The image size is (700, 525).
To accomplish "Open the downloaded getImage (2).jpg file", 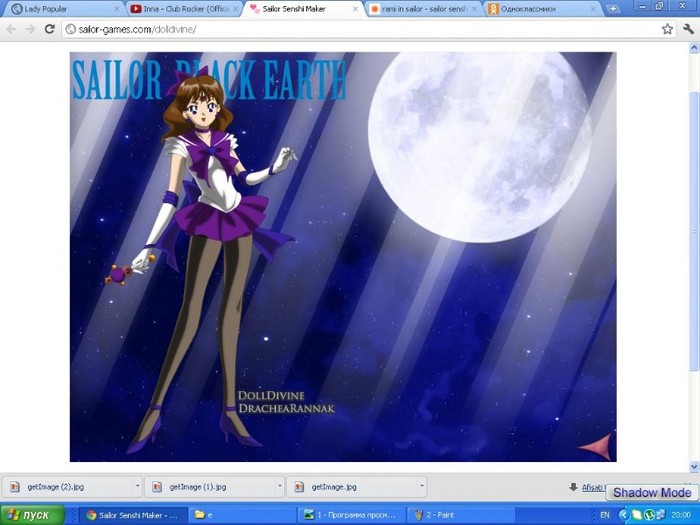I will click(x=58, y=487).
